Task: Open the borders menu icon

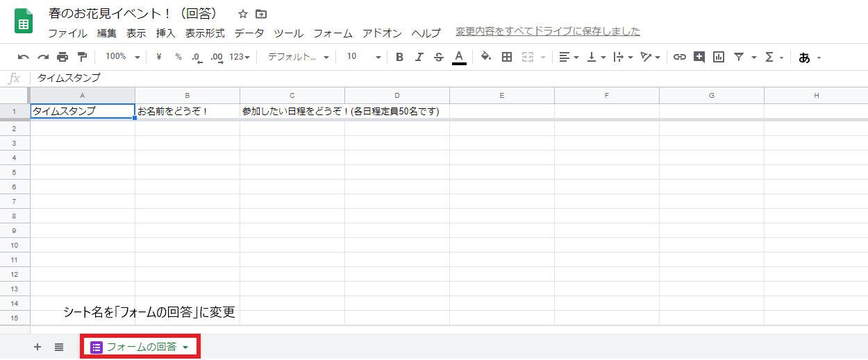Action: click(x=507, y=57)
